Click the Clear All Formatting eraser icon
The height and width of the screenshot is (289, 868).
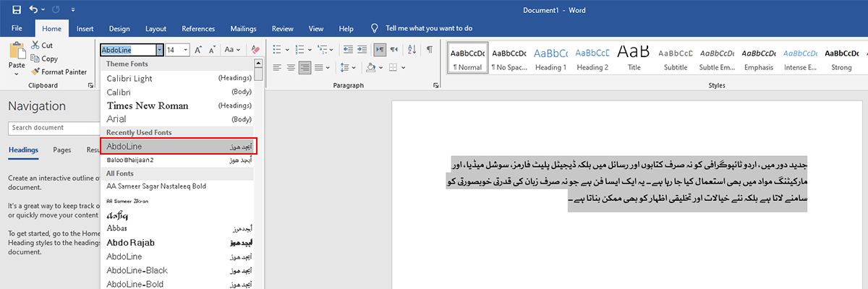[x=254, y=50]
